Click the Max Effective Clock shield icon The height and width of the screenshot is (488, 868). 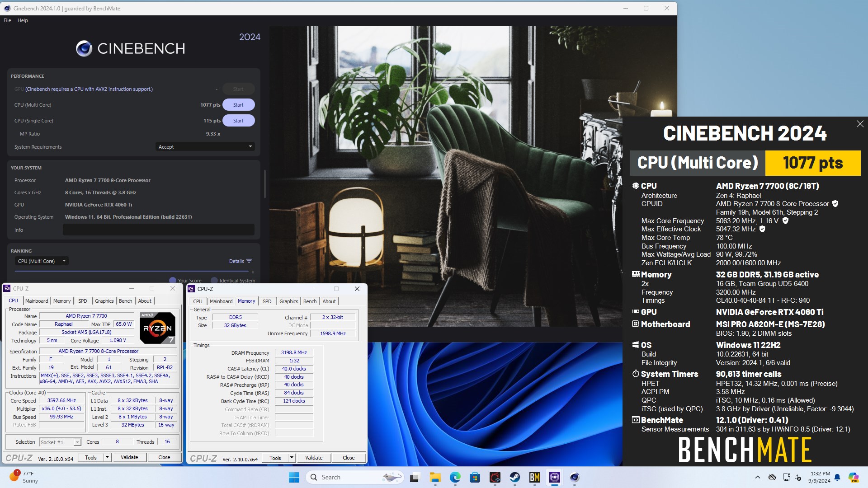pos(762,229)
